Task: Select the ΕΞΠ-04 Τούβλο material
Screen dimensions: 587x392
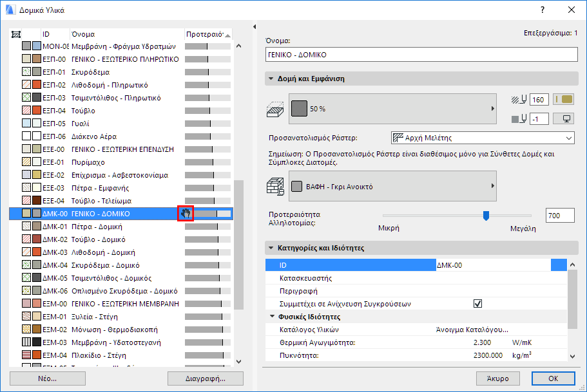Action: click(x=121, y=111)
